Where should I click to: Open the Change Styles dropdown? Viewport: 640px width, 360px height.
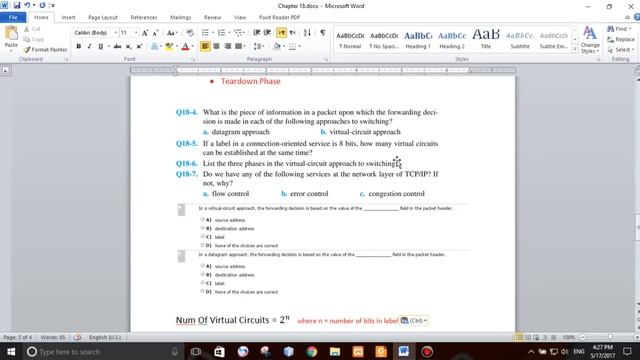click(590, 40)
